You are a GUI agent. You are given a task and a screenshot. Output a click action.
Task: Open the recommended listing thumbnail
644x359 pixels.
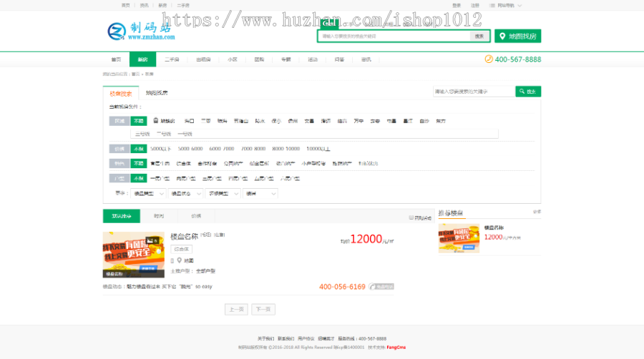(459, 238)
